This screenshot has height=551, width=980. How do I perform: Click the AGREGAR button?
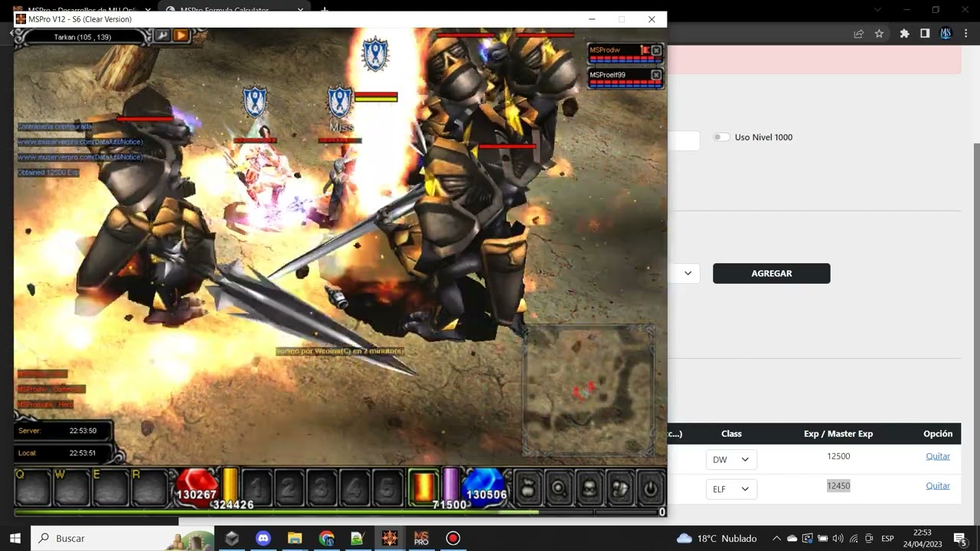pyautogui.click(x=772, y=273)
